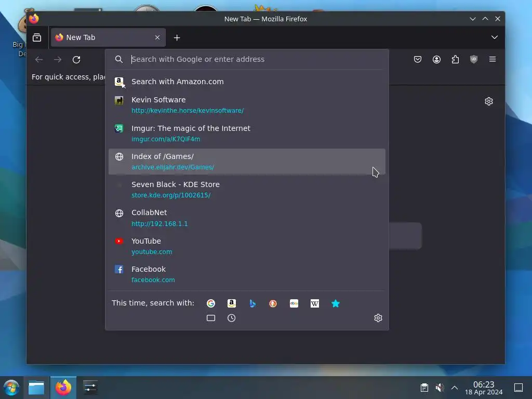Screen dimensions: 532x399
Task: Open the system settings sliders taskbar icon
Action: [90, 388]
